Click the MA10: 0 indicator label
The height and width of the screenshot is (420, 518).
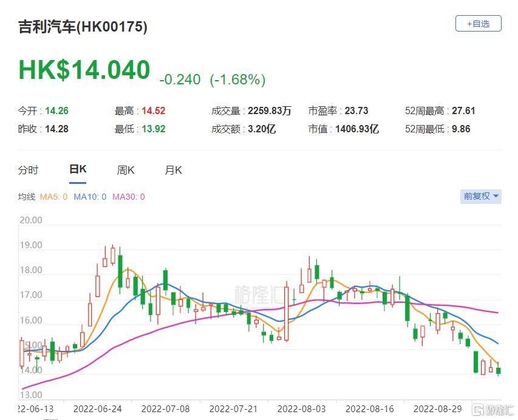click(x=90, y=197)
